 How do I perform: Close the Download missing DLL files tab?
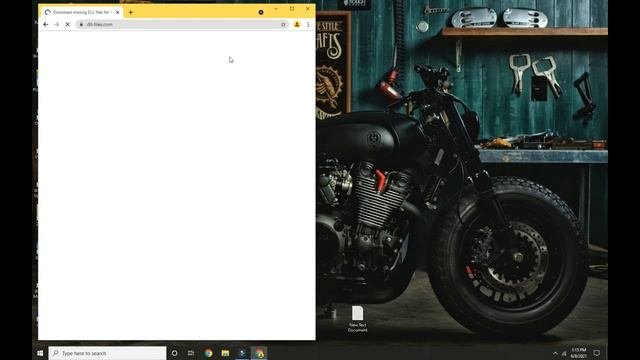pos(118,12)
